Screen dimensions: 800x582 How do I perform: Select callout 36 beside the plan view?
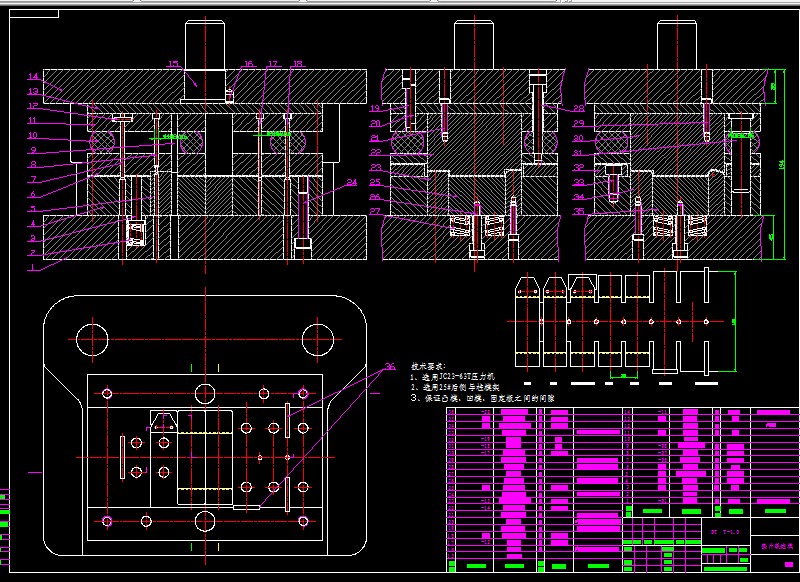click(390, 366)
